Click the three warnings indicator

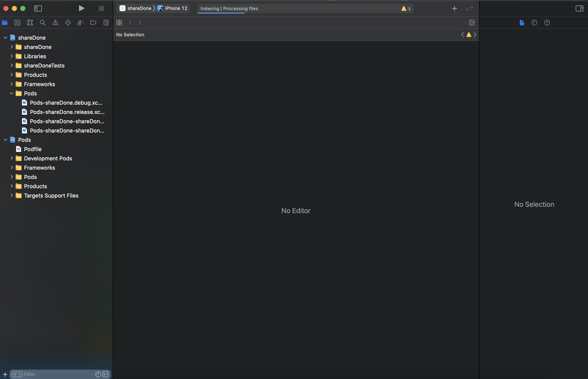tap(406, 9)
